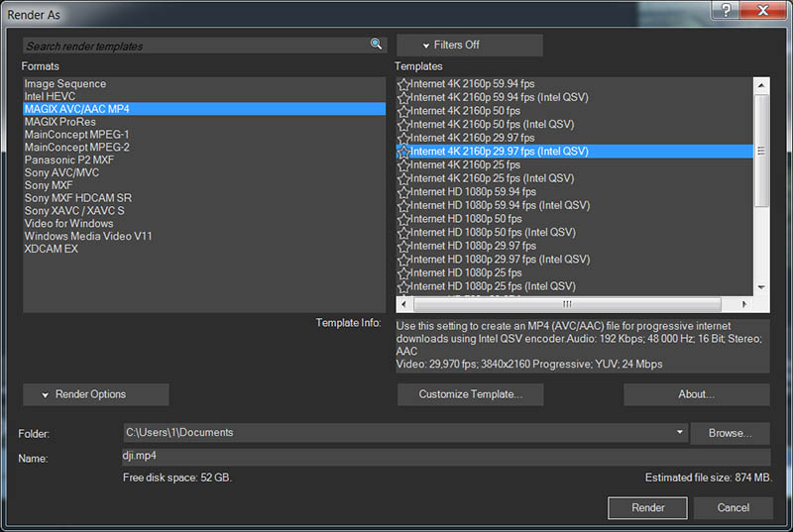
Task: Click templates horizontal scroll right arrow
Action: tap(744, 304)
